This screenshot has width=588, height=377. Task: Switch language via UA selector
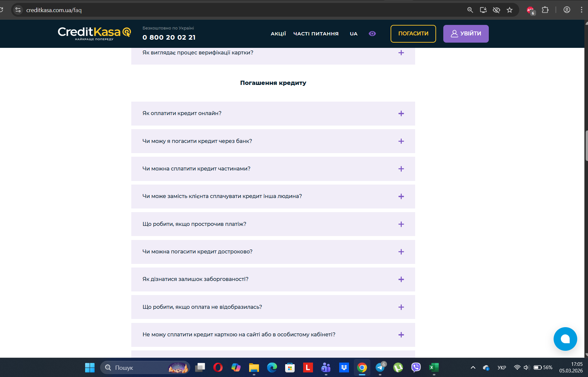coord(354,33)
